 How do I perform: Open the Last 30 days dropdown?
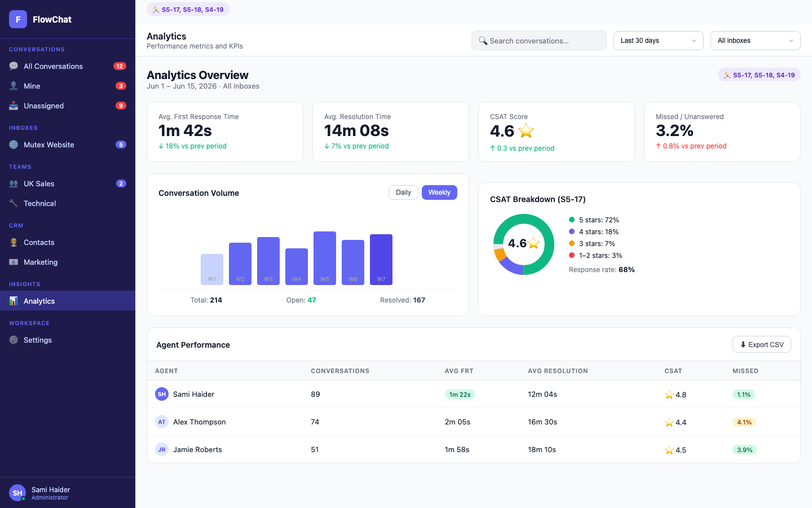(x=659, y=41)
